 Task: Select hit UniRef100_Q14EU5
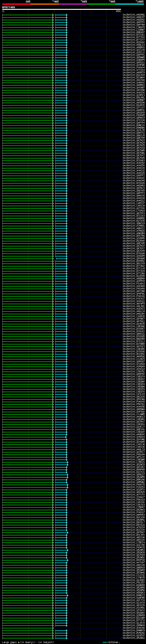pyautogui.click(x=133, y=324)
